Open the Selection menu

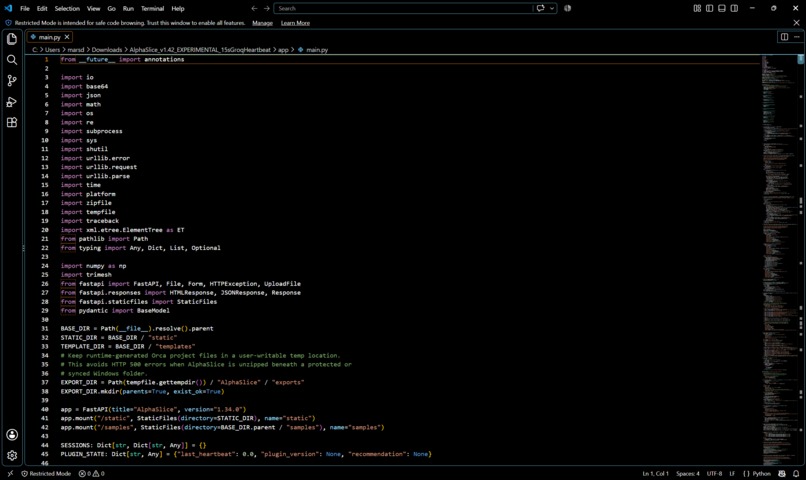pyautogui.click(x=67, y=8)
